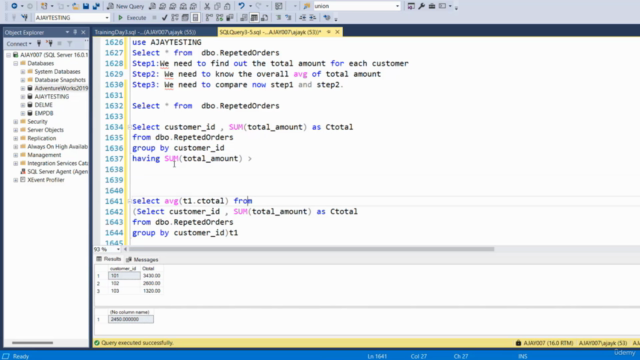Click result cell 2600.00
640x360 pixels.
(152, 283)
